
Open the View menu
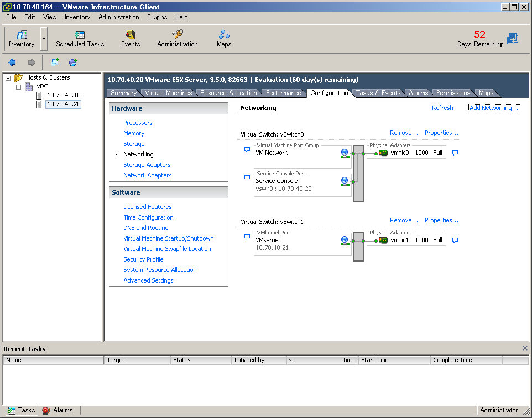(x=50, y=17)
